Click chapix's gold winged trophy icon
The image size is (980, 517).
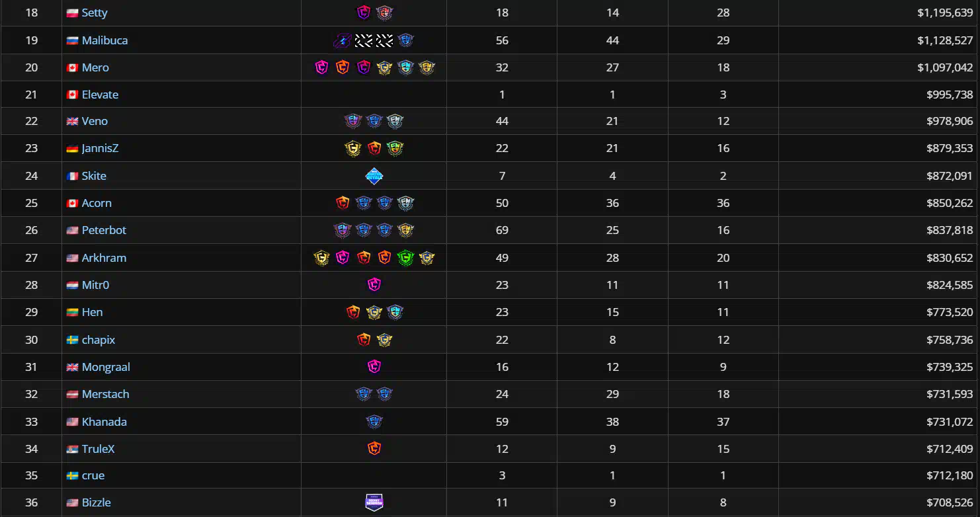pos(385,340)
